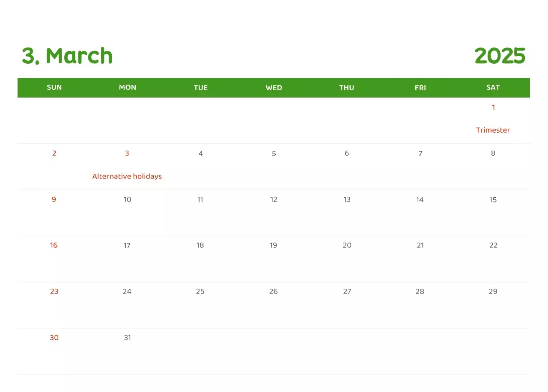Image resolution: width=548 pixels, height=392 pixels.
Task: Select Monday March 3 date
Action: 127,153
